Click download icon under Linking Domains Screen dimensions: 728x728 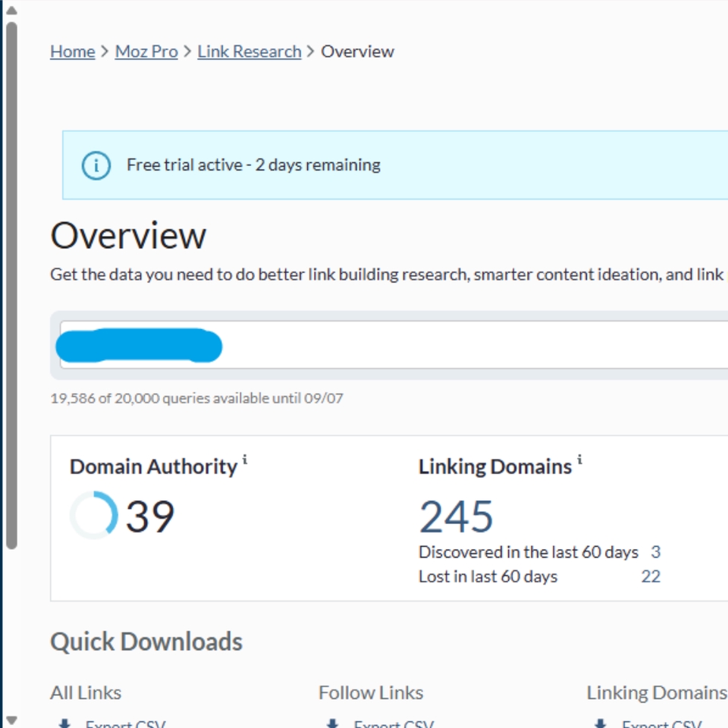[x=601, y=723]
